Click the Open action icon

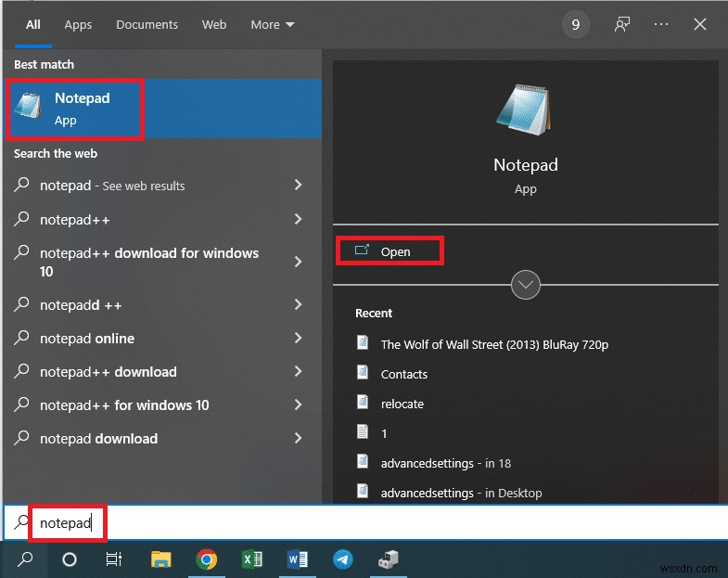pos(362,250)
